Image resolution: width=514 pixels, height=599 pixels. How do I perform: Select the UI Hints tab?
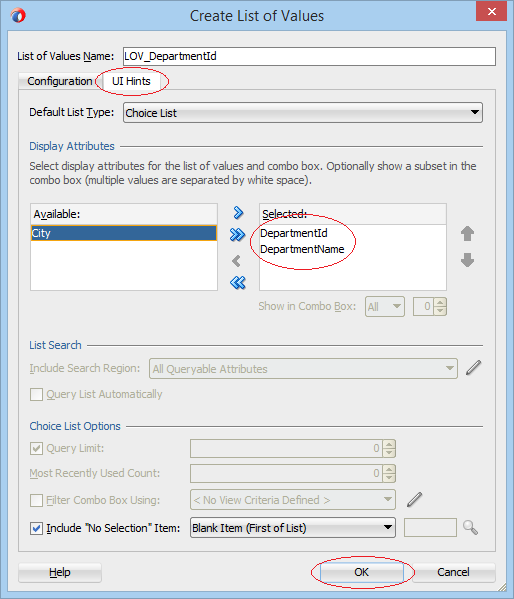pos(131,81)
